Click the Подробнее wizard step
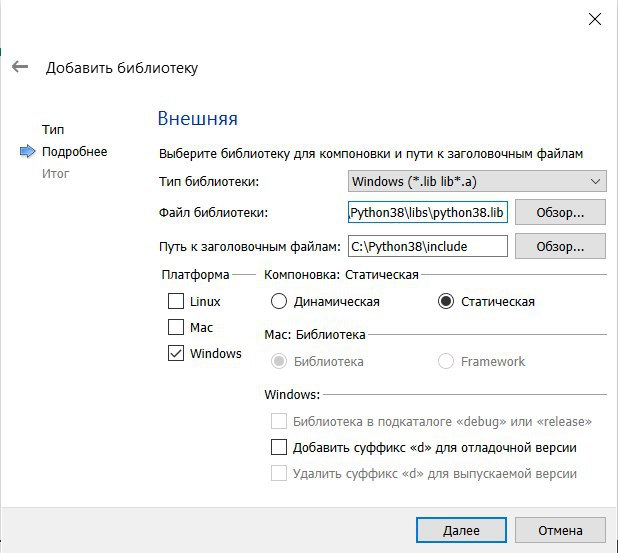This screenshot has height=553, width=618. 74,151
